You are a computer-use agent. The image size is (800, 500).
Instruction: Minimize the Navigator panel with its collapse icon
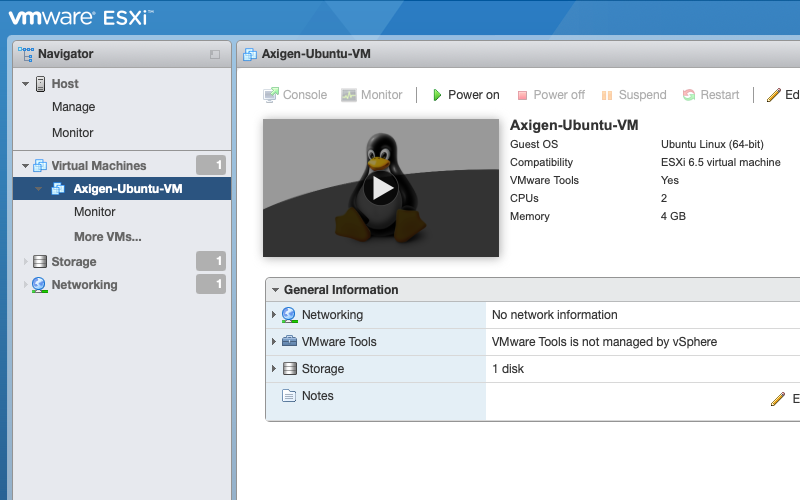tap(215, 54)
